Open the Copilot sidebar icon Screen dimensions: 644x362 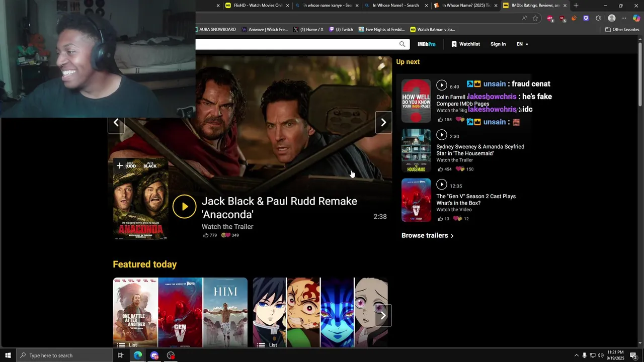[636, 18]
